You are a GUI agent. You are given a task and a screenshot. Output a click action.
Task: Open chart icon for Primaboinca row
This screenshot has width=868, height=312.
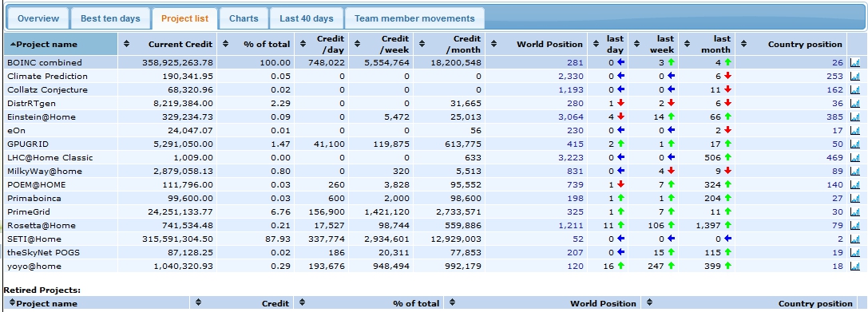pos(854,198)
